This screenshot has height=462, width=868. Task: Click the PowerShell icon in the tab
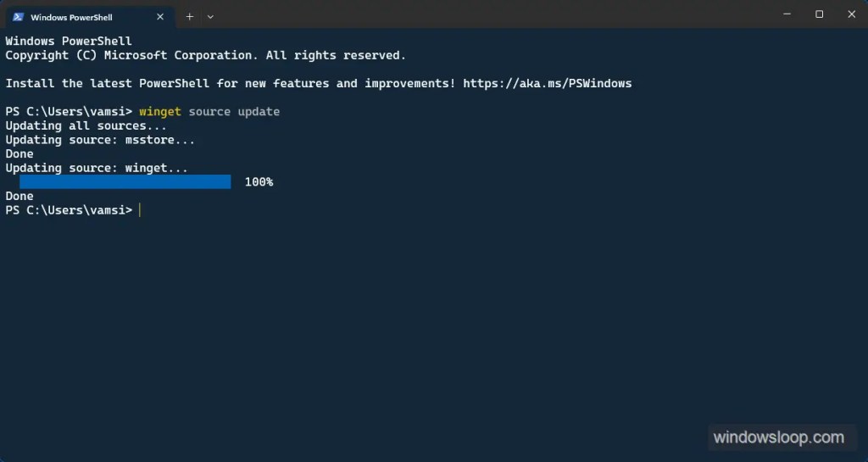click(18, 17)
